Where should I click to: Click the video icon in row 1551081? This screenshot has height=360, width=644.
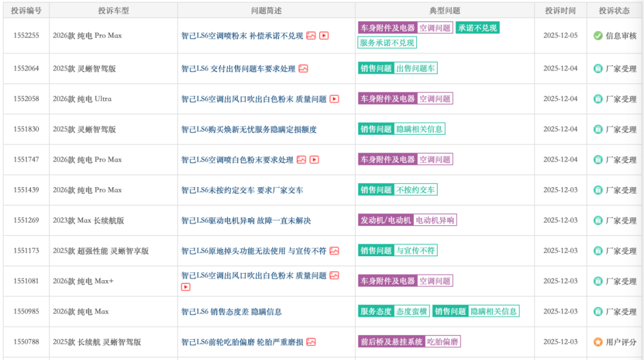185,287
